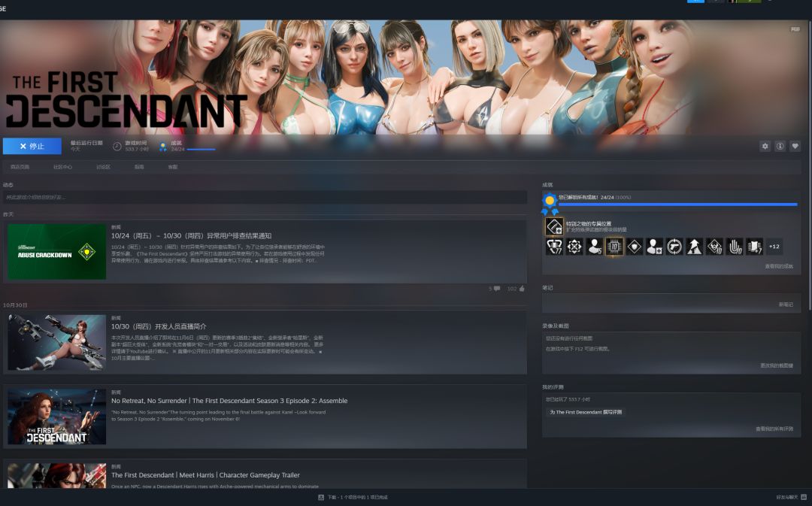Click the person-with-plus achievement icon
The image size is (812, 506).
[x=654, y=247]
